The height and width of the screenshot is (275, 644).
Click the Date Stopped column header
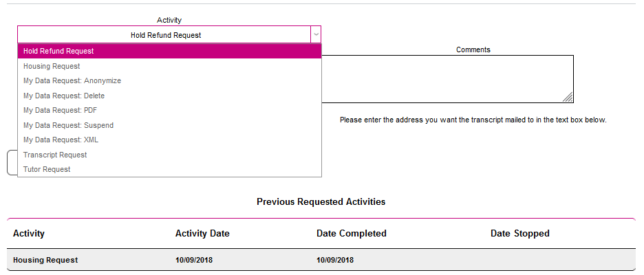(520, 234)
